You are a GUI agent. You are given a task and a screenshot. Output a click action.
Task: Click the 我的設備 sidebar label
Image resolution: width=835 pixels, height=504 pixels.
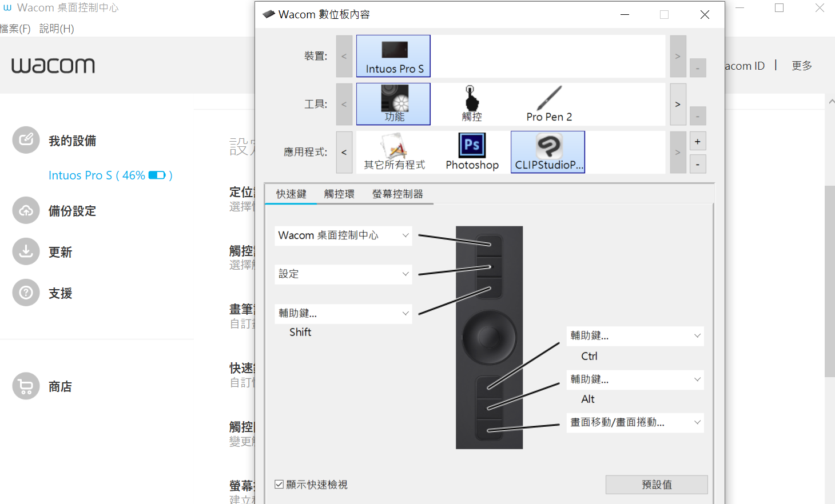(72, 141)
